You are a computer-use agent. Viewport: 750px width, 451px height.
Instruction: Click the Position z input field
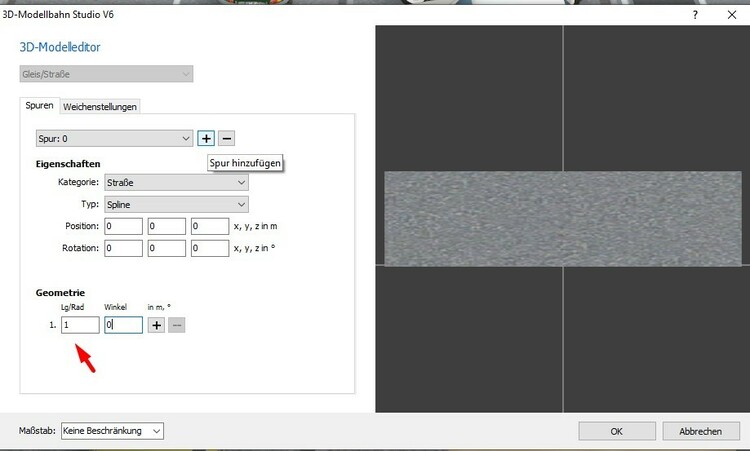(210, 226)
